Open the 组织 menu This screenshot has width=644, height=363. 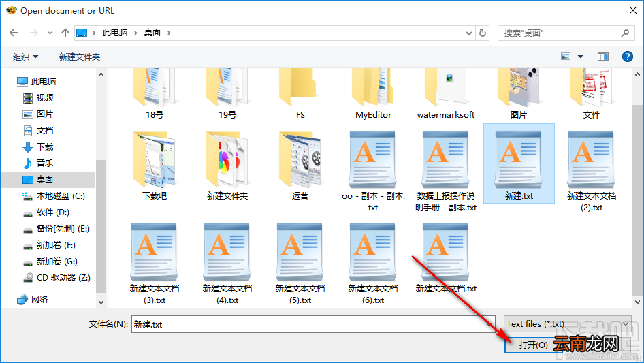[x=25, y=57]
